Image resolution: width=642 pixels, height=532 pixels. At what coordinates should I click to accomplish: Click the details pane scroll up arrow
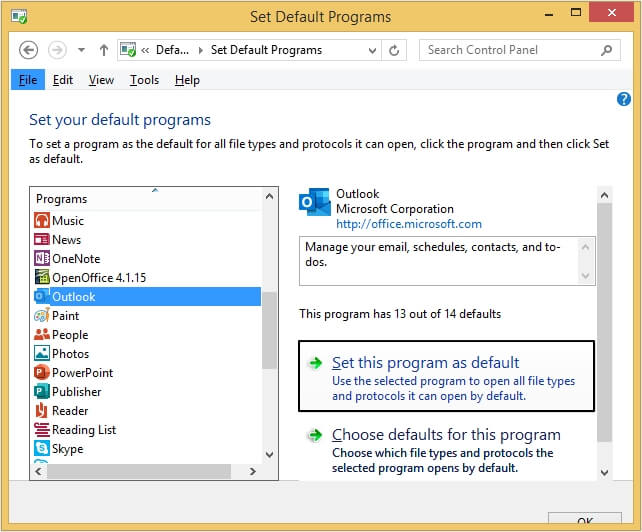[x=604, y=195]
